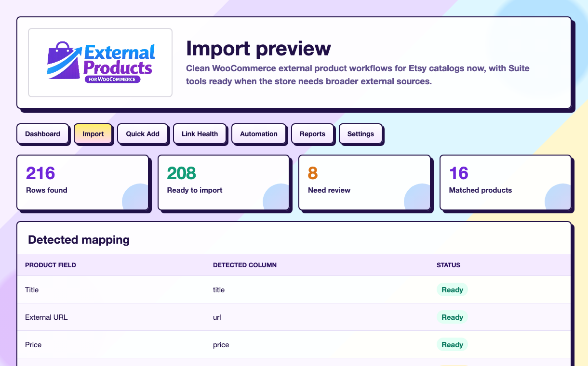The width and height of the screenshot is (588, 366).
Task: Open the Link Health tab
Action: tap(200, 134)
